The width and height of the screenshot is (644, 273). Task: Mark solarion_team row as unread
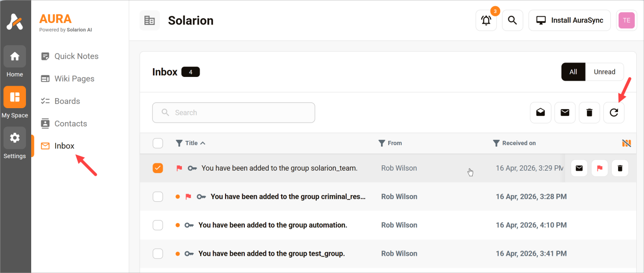579,168
